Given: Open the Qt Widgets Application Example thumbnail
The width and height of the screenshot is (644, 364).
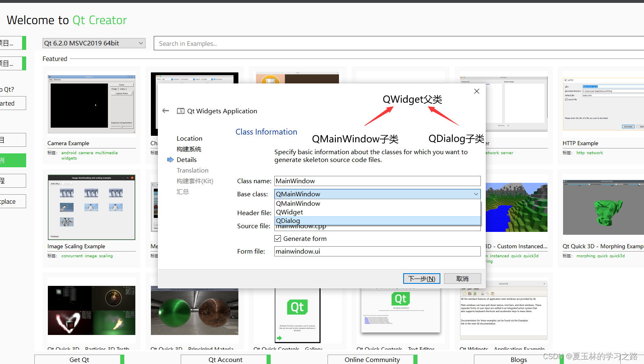Looking at the screenshot, I should coord(504,310).
